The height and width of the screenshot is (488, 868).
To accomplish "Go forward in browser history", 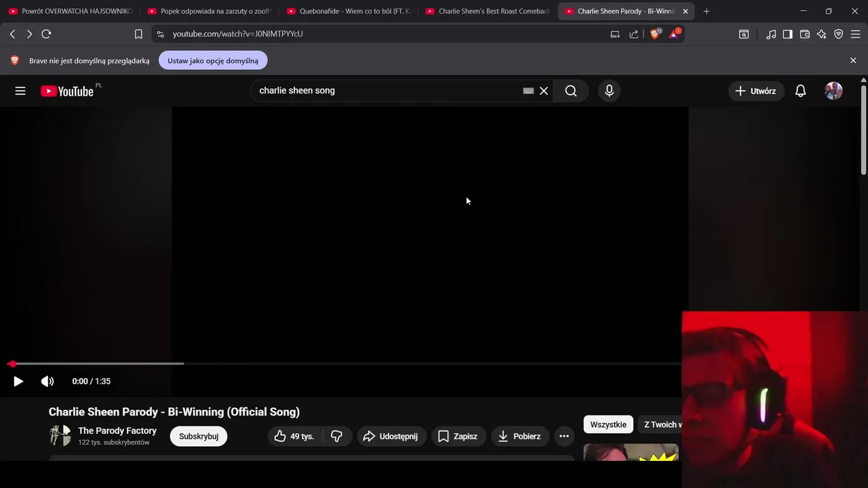I will tap(29, 34).
